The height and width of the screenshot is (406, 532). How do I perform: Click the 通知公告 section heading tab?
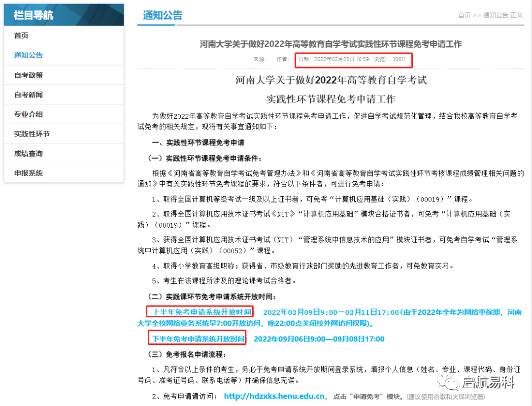click(163, 15)
